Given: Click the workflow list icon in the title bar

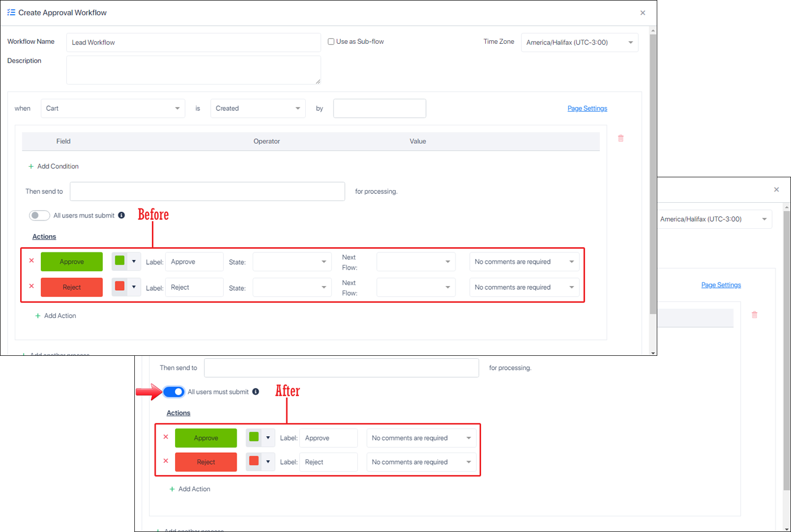Looking at the screenshot, I should pyautogui.click(x=11, y=12).
